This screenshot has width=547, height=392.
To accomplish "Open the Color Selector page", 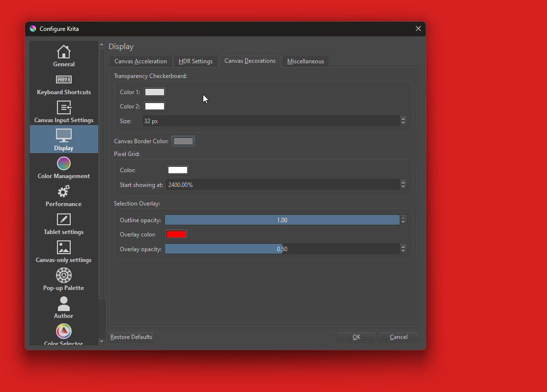I will 64,334.
